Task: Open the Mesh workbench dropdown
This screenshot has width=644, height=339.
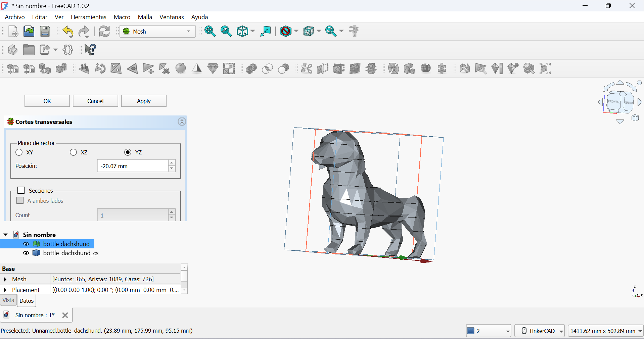Action: pos(157,32)
